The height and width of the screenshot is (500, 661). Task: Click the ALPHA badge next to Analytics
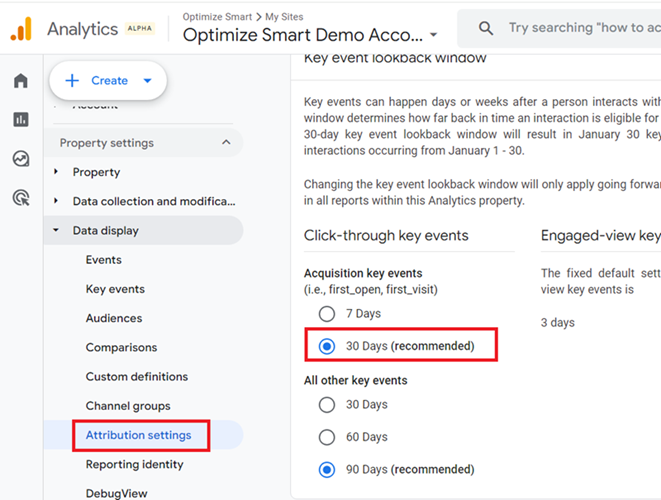click(x=140, y=28)
